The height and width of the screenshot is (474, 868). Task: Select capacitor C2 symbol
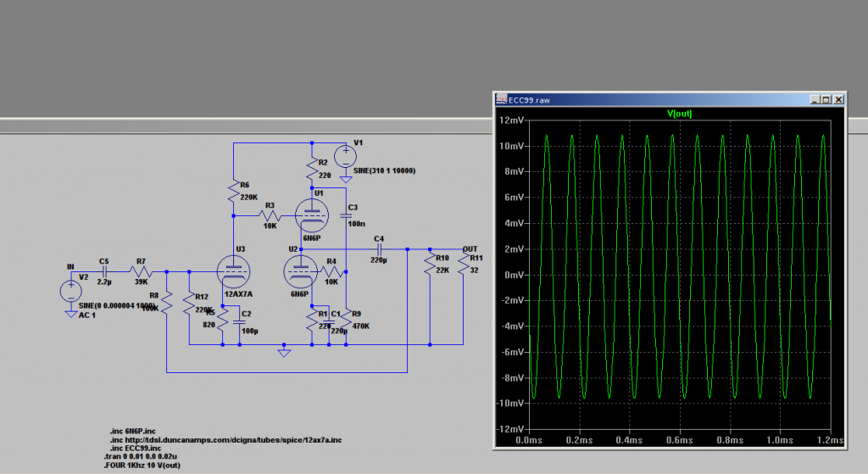tap(240, 321)
